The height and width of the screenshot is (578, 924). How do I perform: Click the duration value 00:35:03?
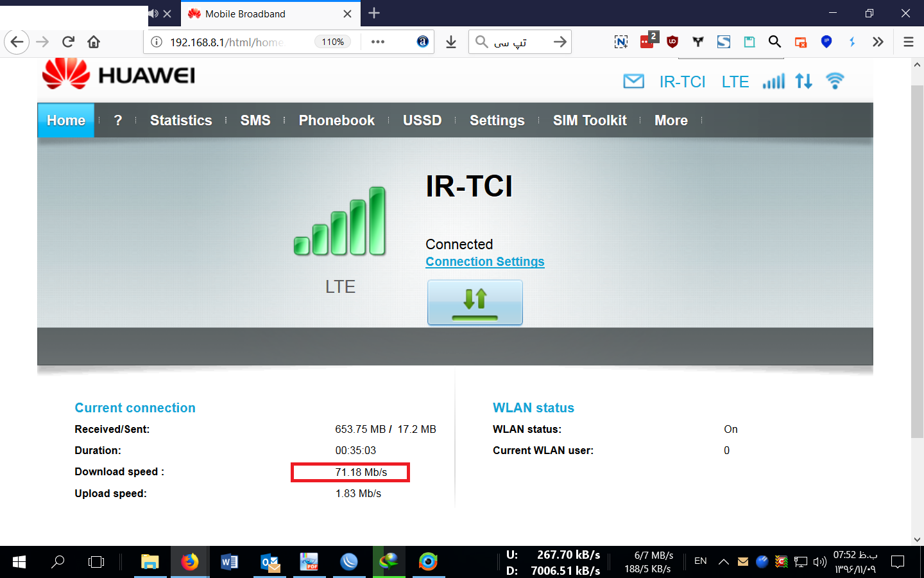(355, 450)
